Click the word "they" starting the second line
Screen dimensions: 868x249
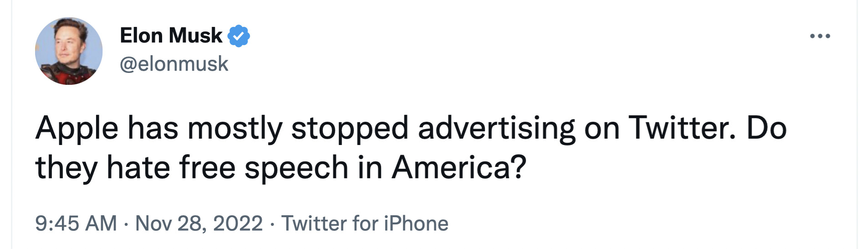66,167
